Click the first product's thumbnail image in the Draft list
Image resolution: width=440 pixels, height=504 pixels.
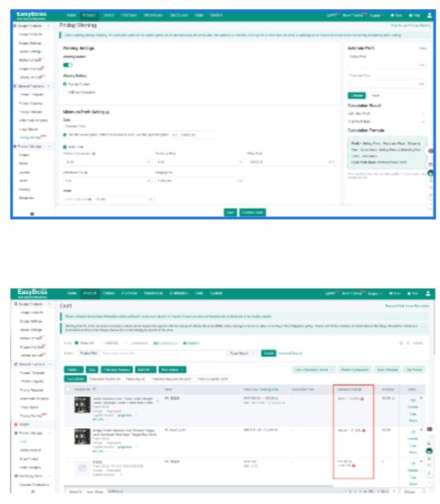tap(81, 404)
